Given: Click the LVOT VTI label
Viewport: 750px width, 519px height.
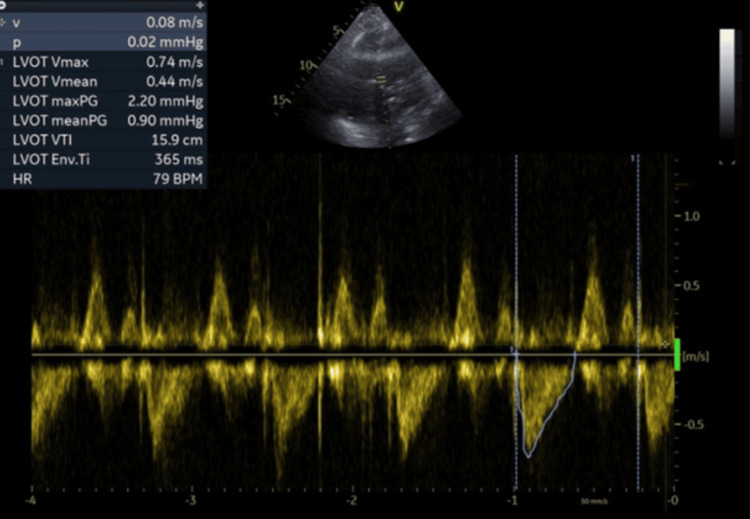Looking at the screenshot, I should click(x=43, y=140).
